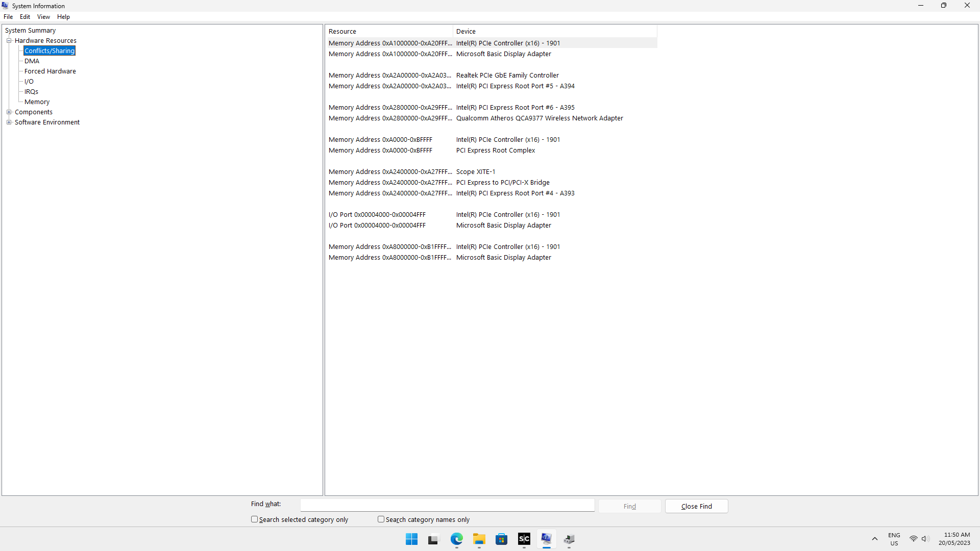Screen dimensions: 980x551
Task: Open the File Manager taskbar icon
Action: [x=479, y=539]
